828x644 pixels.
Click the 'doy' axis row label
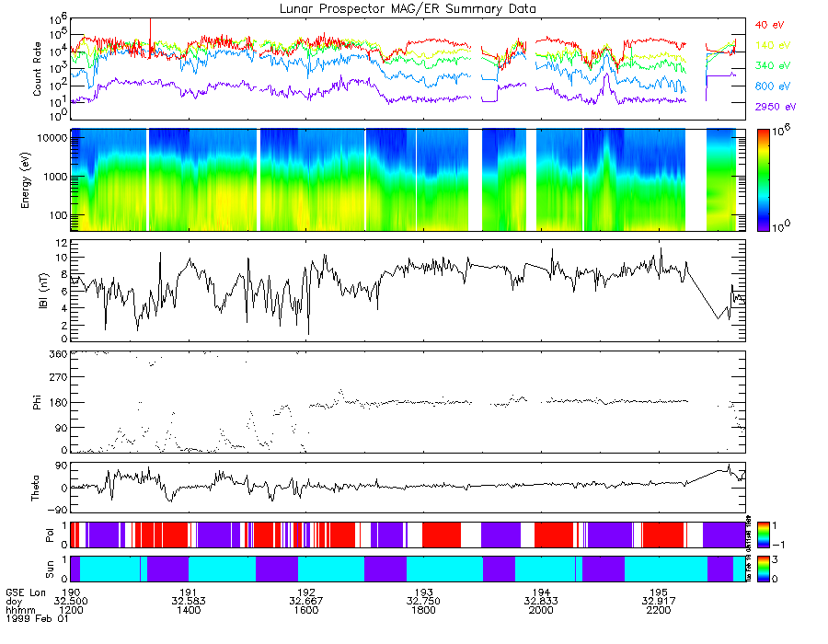pyautogui.click(x=14, y=602)
